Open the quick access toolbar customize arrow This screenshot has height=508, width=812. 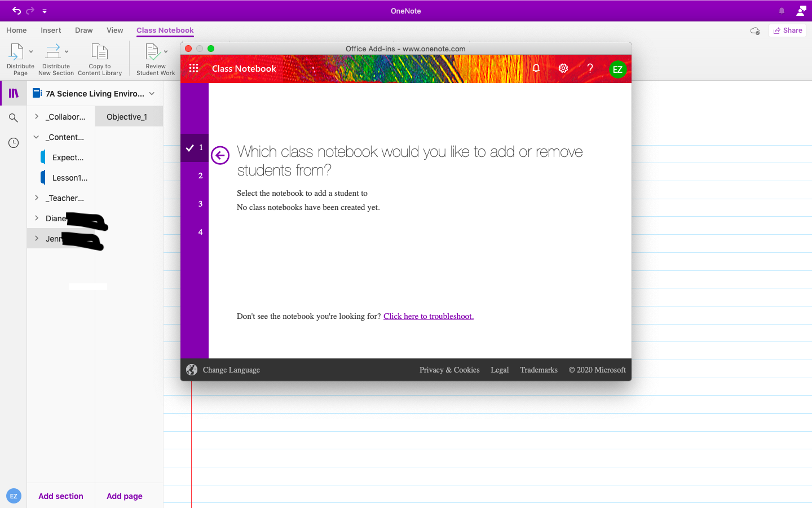click(x=45, y=11)
